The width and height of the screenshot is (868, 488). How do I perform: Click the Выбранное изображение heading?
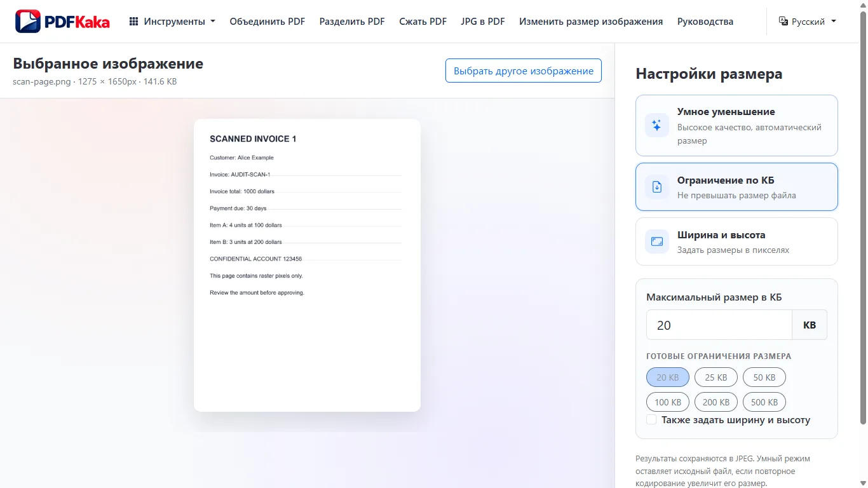108,64
